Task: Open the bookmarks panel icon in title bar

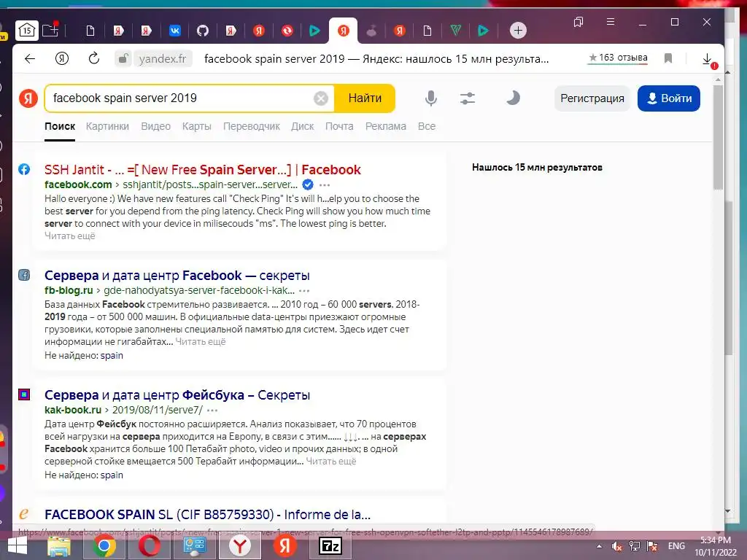Action: pyautogui.click(x=578, y=22)
